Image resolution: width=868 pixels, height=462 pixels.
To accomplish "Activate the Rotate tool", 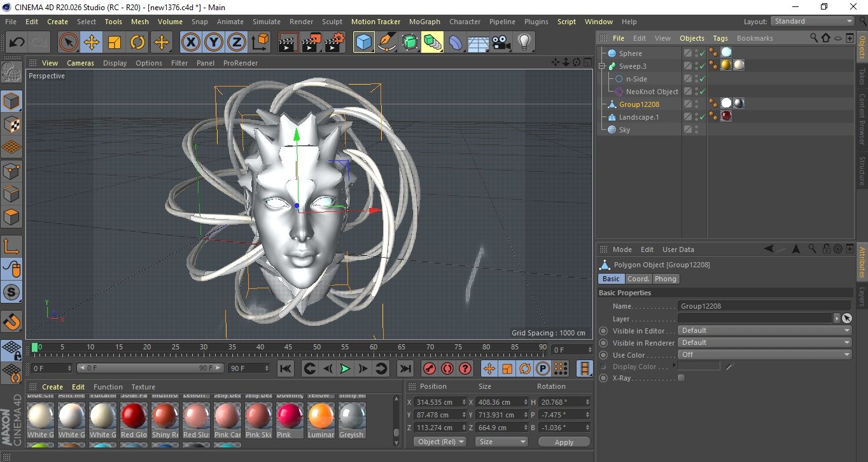I will [x=137, y=43].
